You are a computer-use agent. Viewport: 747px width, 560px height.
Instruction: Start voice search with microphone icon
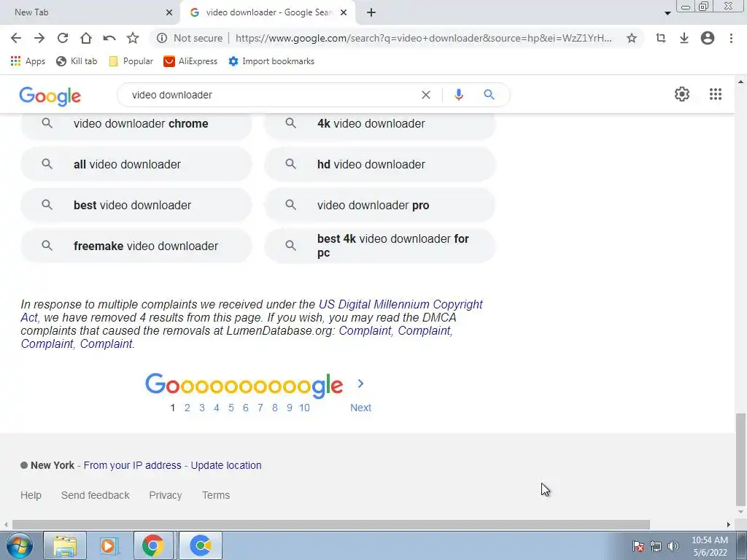pyautogui.click(x=458, y=95)
